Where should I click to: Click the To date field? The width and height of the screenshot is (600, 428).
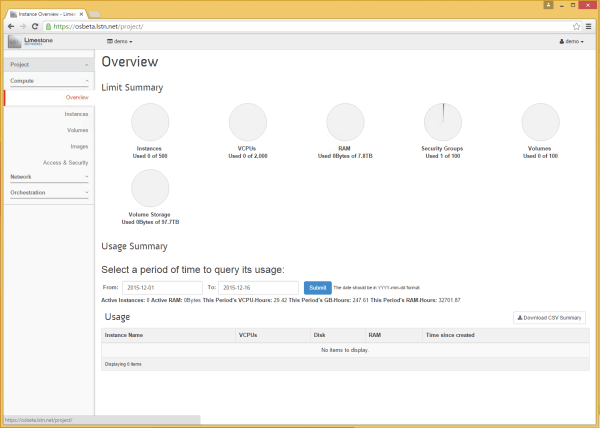[258, 288]
